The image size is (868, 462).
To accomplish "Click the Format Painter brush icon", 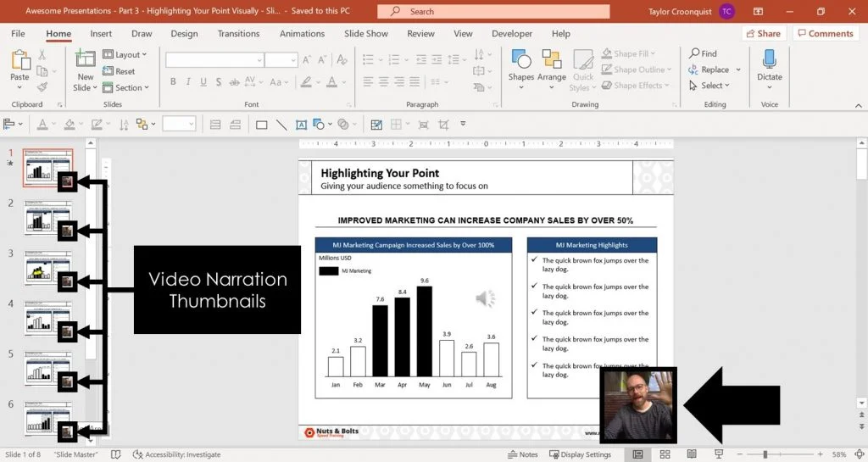I will point(42,86).
